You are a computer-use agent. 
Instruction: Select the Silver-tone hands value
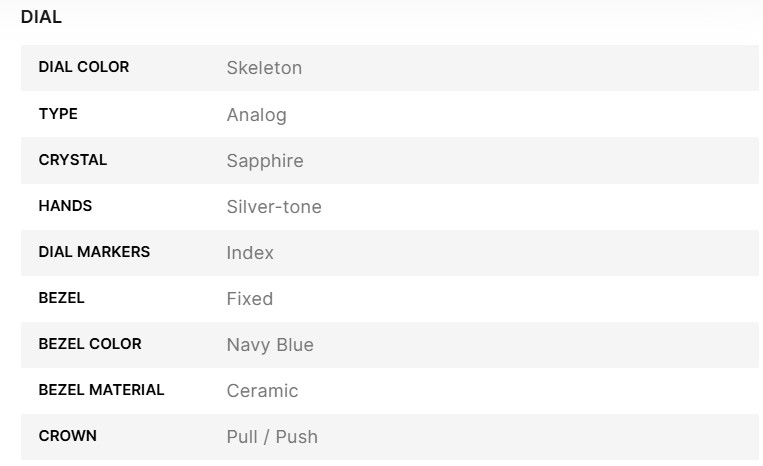click(274, 207)
